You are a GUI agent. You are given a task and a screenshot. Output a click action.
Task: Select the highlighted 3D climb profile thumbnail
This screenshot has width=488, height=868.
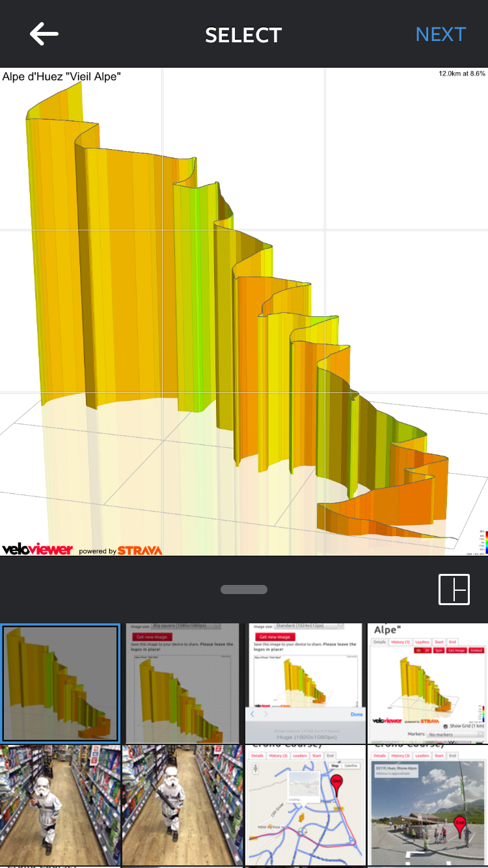(61, 683)
